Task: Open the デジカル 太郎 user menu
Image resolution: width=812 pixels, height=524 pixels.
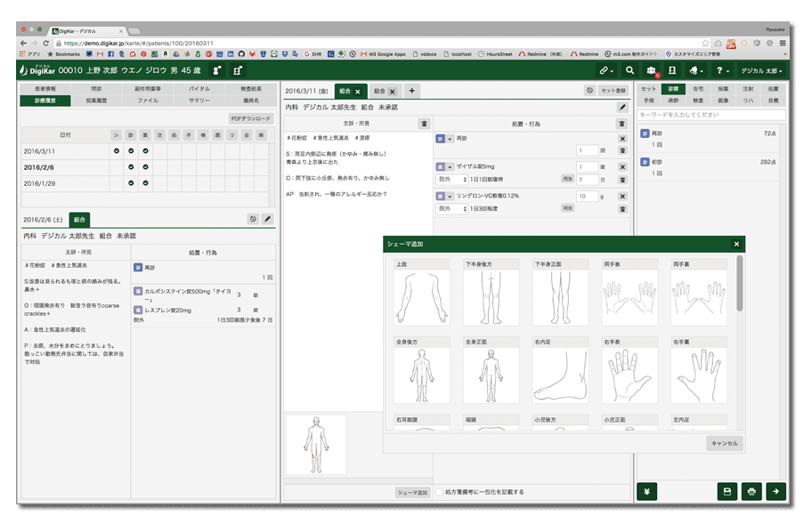Action: (761, 70)
